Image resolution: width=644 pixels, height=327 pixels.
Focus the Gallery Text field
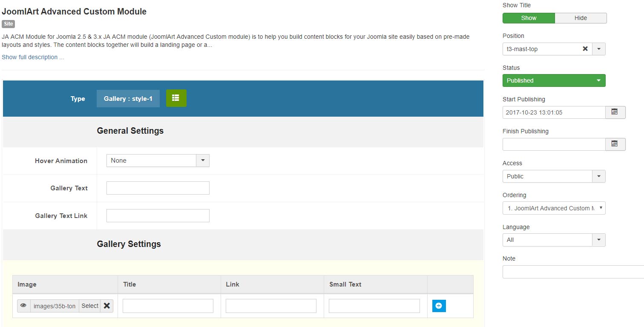(x=158, y=188)
